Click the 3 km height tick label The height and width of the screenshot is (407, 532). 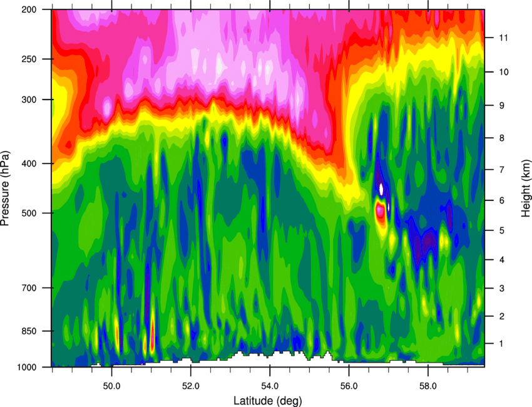tap(501, 288)
